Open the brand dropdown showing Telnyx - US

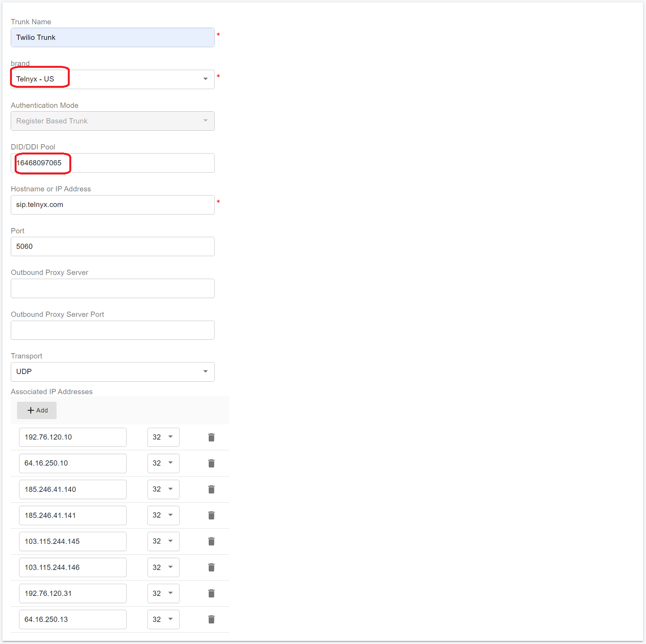[x=112, y=79]
